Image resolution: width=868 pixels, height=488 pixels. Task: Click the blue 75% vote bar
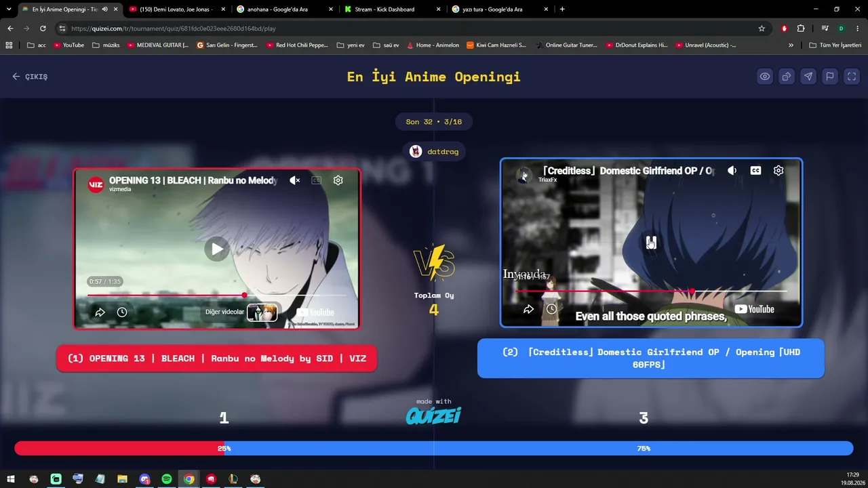click(x=538, y=448)
